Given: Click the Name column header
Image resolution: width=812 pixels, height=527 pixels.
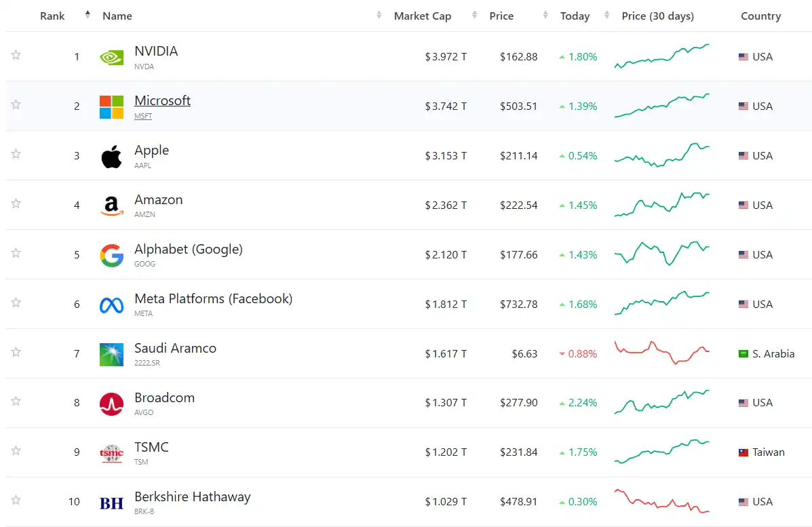Looking at the screenshot, I should (x=117, y=16).
